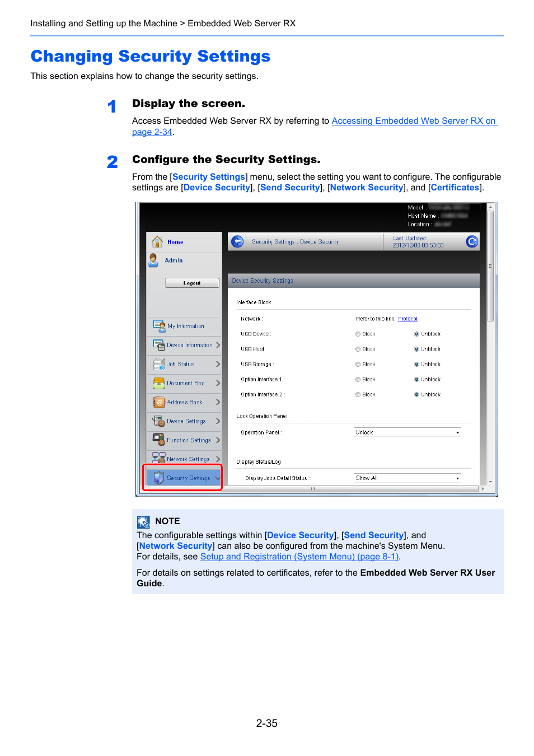The image size is (534, 756).
Task: Click the Security Settings shield icon
Action: pos(159,478)
